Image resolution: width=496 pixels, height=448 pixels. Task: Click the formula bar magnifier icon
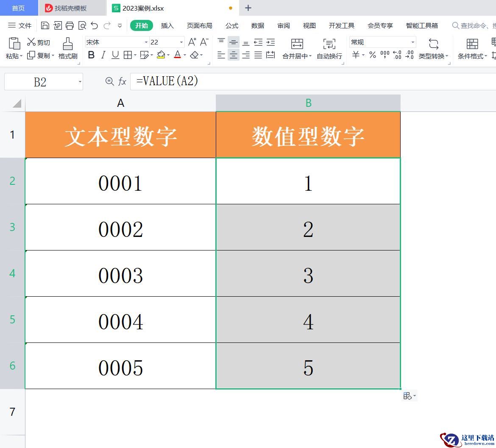pyautogui.click(x=109, y=81)
